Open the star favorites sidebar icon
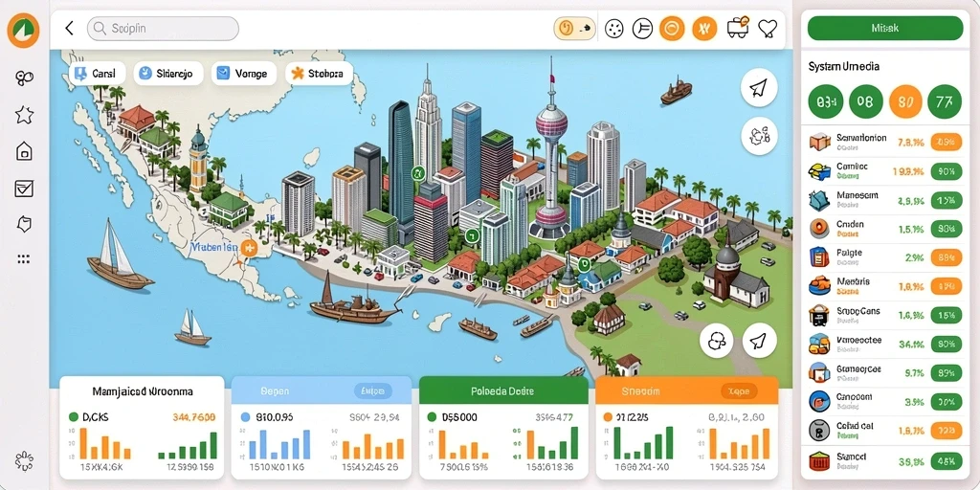 pyautogui.click(x=24, y=115)
